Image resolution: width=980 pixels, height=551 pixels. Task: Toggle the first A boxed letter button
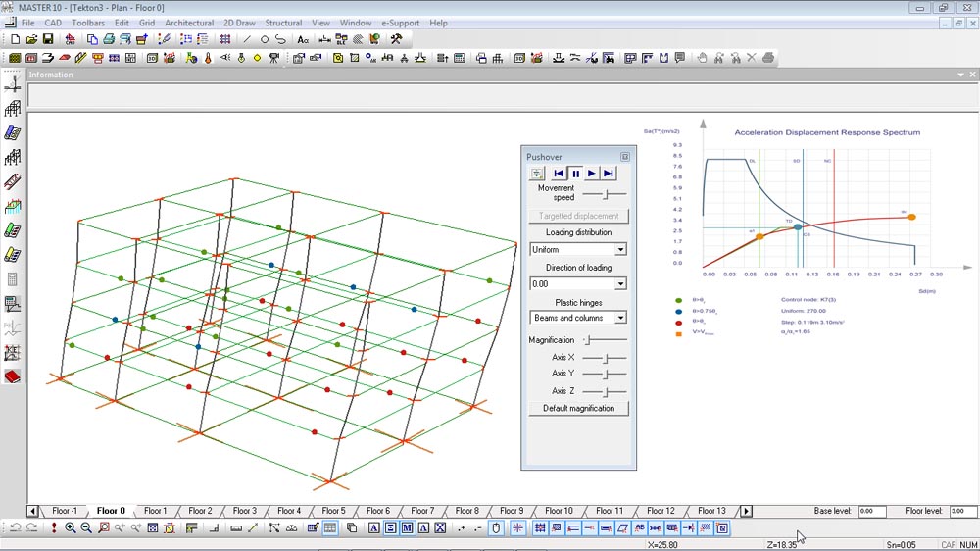[x=373, y=527]
